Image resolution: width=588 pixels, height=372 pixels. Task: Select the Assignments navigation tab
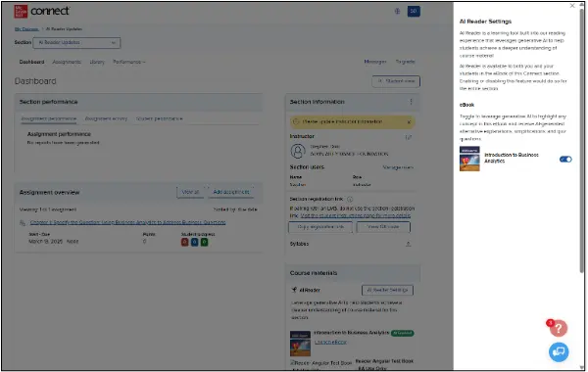point(67,62)
